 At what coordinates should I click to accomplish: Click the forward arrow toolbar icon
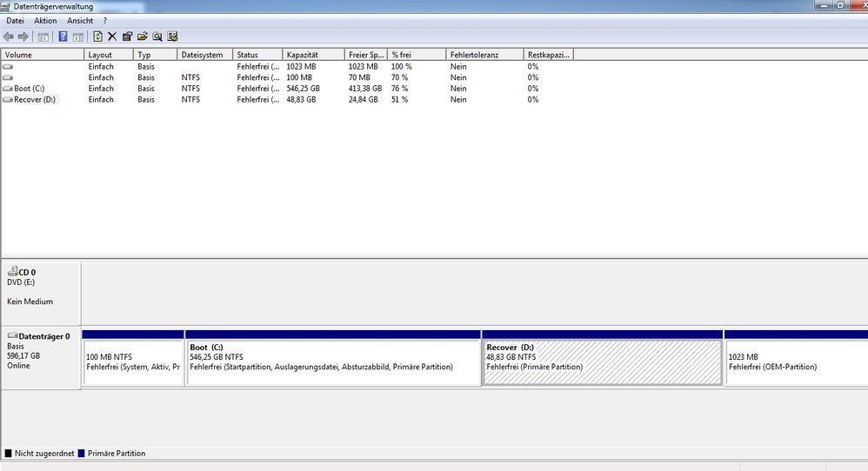click(23, 36)
